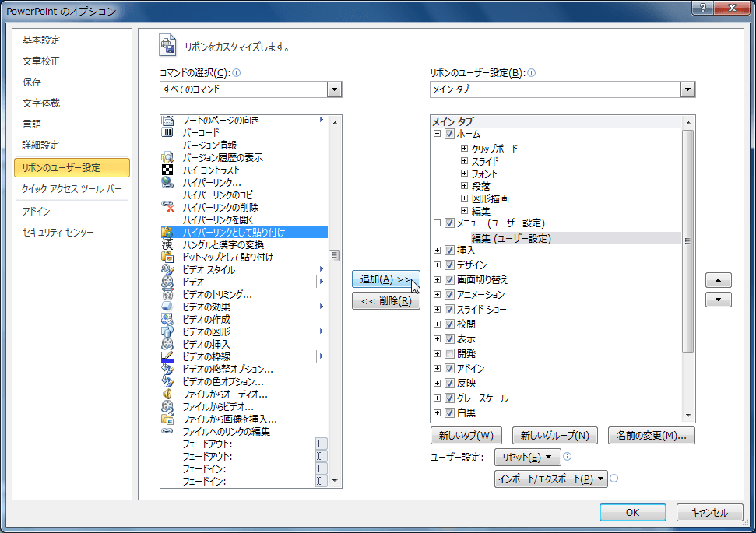The height and width of the screenshot is (533, 756).
Task: Click the ビデオのトリミング... icon
Action: pyautogui.click(x=167, y=294)
